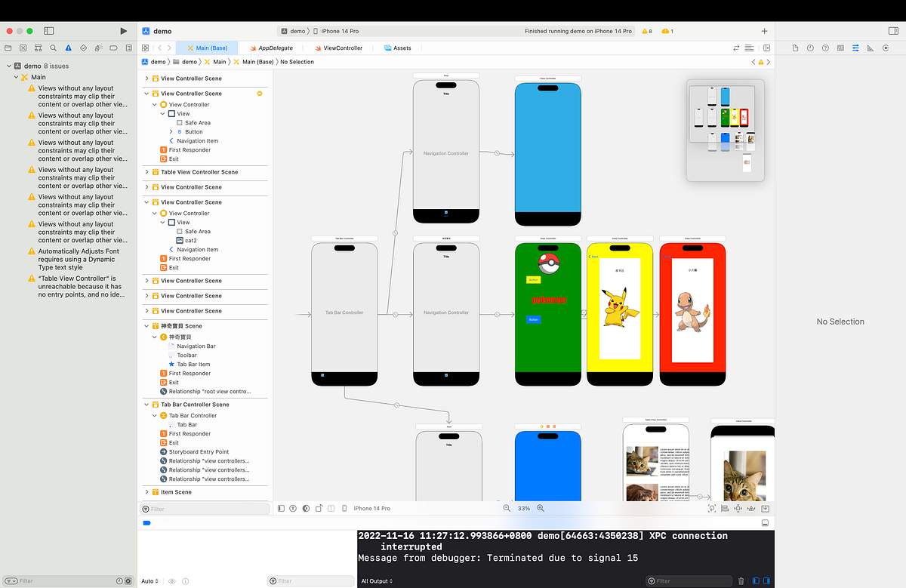Click the 33% zoom level control

(524, 508)
